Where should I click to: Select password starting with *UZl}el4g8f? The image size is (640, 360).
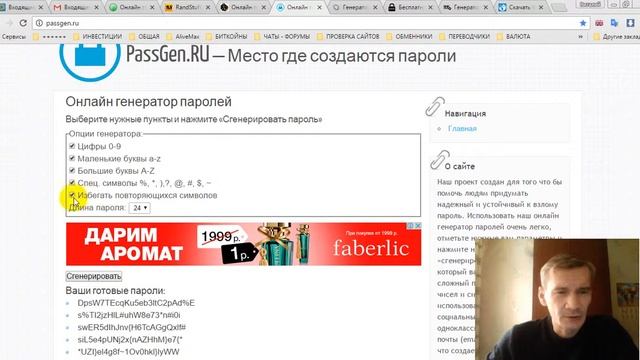point(128,352)
